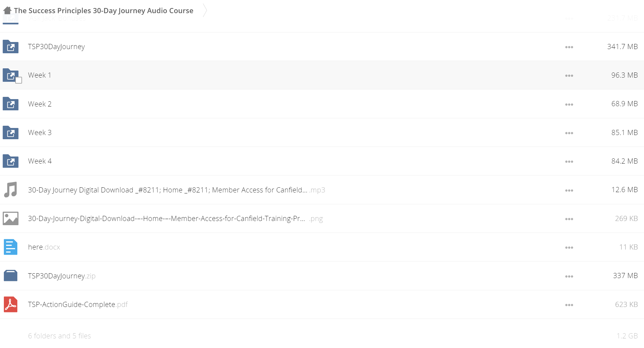644x348 pixels.
Task: Click the 68.9 MB size value
Action: click(624, 104)
